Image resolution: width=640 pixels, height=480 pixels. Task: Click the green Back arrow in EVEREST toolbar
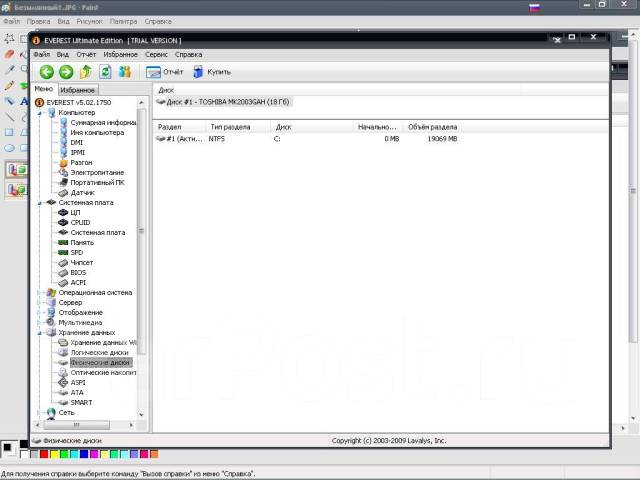pyautogui.click(x=46, y=72)
